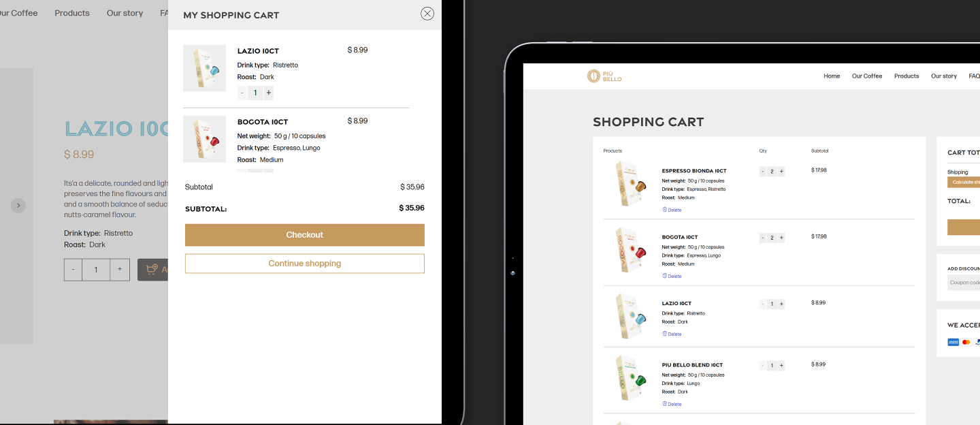
Task: Decrease Lazio 10ct quantity in cart popup
Action: pyautogui.click(x=242, y=93)
